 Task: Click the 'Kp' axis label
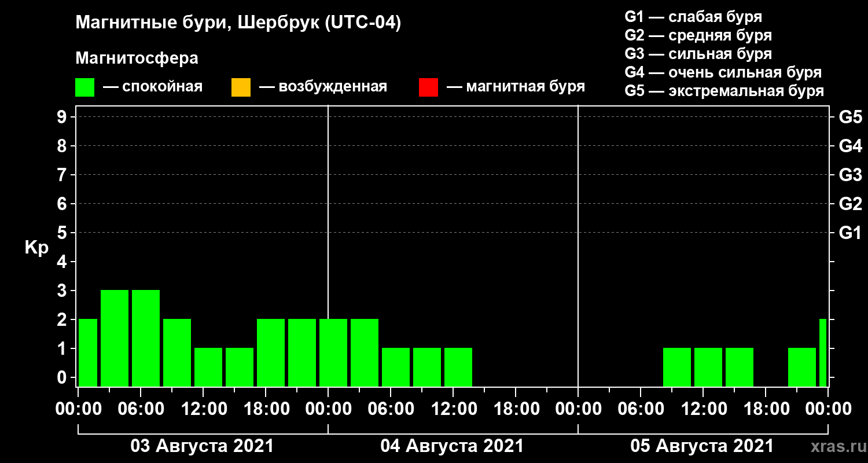tap(36, 248)
